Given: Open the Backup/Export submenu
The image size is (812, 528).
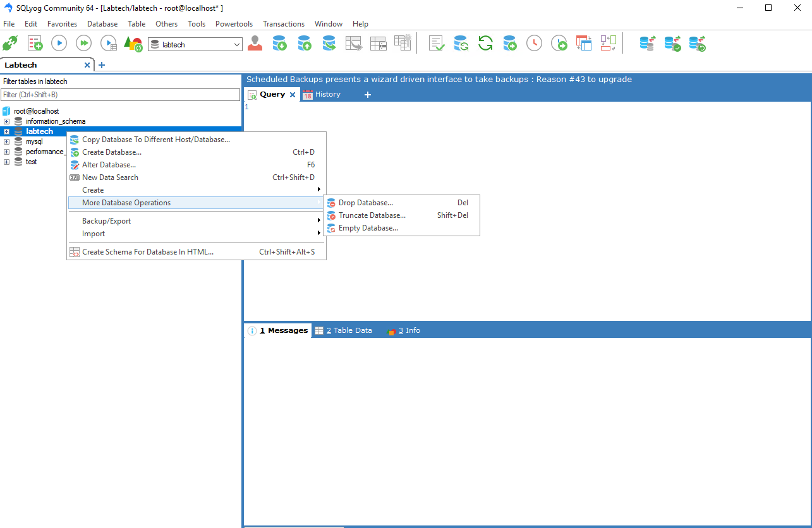Looking at the screenshot, I should (x=106, y=221).
